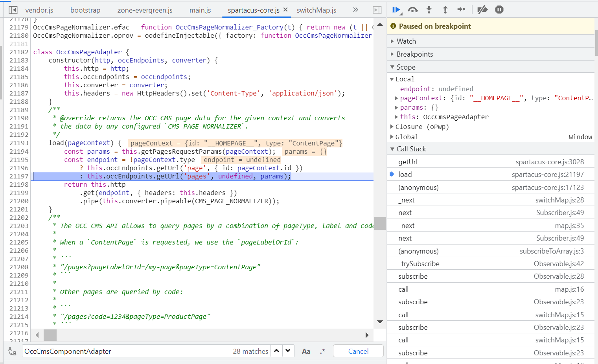Click 'endpoint: undefined' local variable
The image size is (598, 364).
click(x=436, y=89)
